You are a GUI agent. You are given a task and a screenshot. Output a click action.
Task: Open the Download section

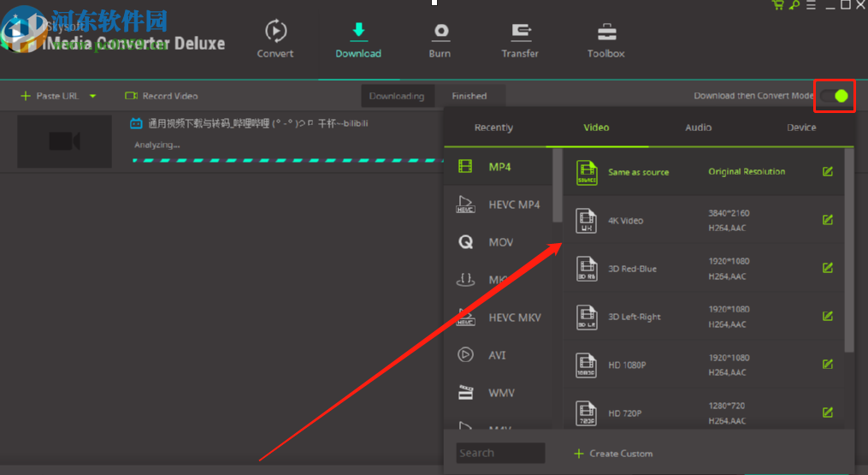pyautogui.click(x=358, y=40)
